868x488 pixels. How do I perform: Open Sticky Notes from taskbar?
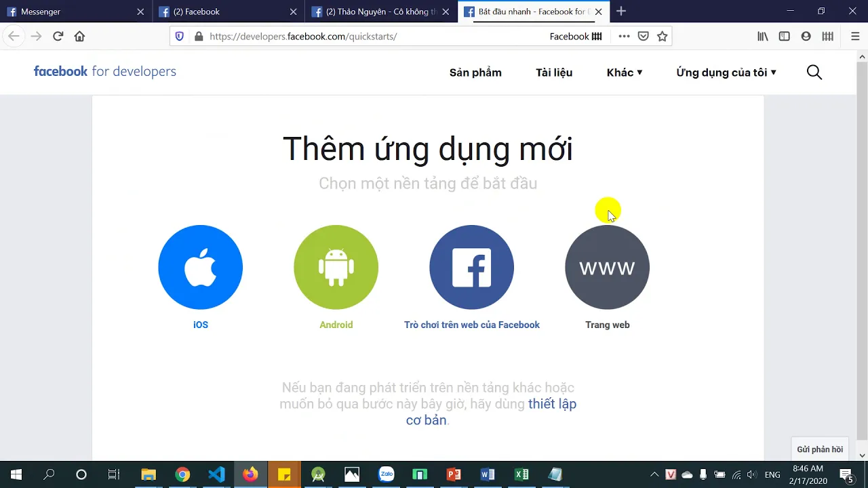(284, 474)
